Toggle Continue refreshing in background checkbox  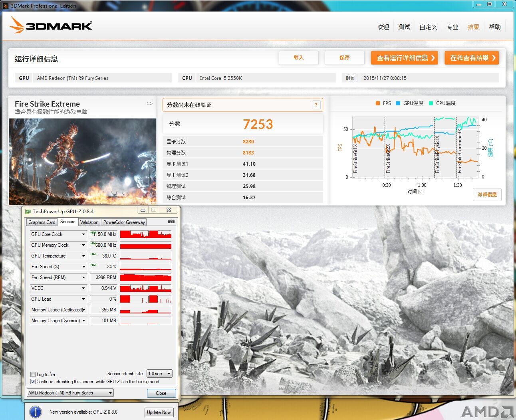tap(33, 382)
